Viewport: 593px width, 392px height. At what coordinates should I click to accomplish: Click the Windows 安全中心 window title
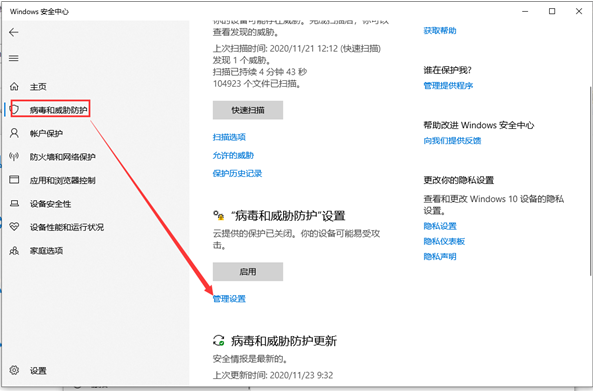39,12
